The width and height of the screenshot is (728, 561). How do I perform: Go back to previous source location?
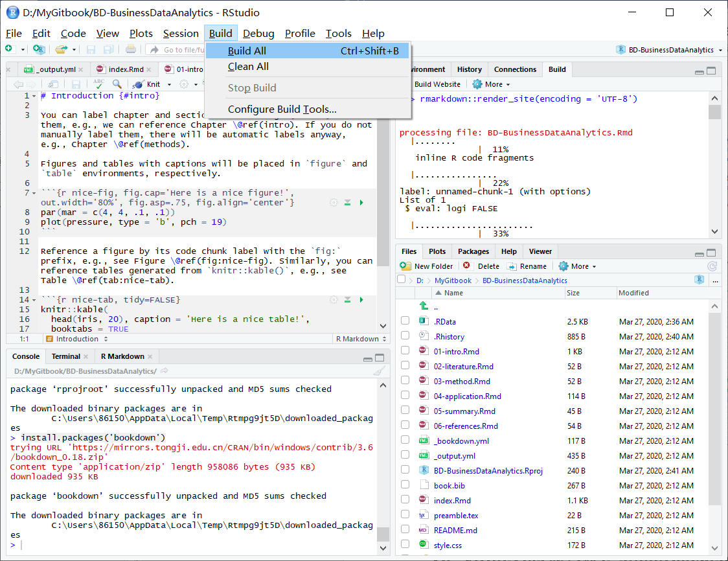18,84
